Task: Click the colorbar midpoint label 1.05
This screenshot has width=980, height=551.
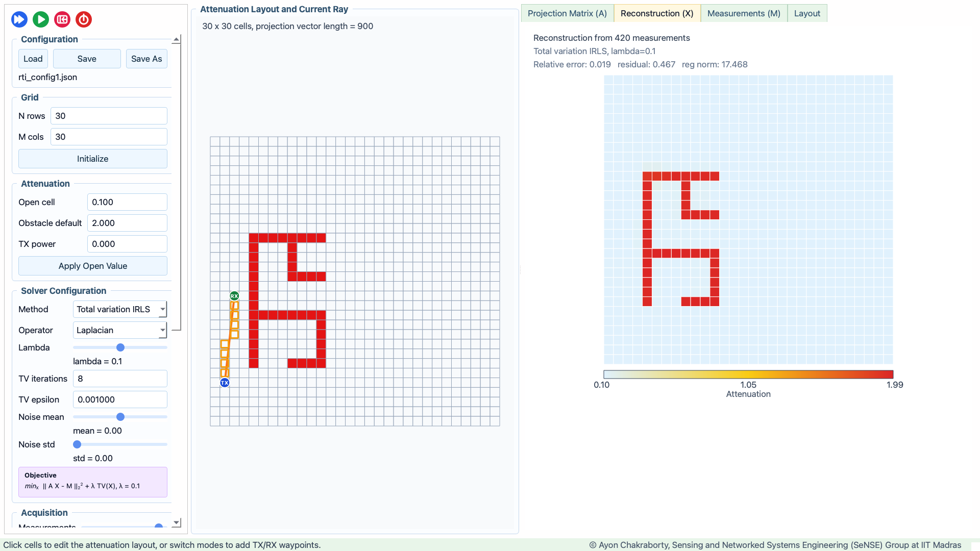Action: pyautogui.click(x=748, y=385)
